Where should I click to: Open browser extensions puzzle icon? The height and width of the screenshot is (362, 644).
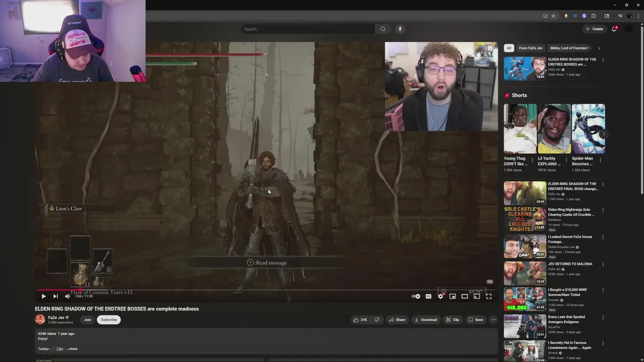tap(593, 16)
